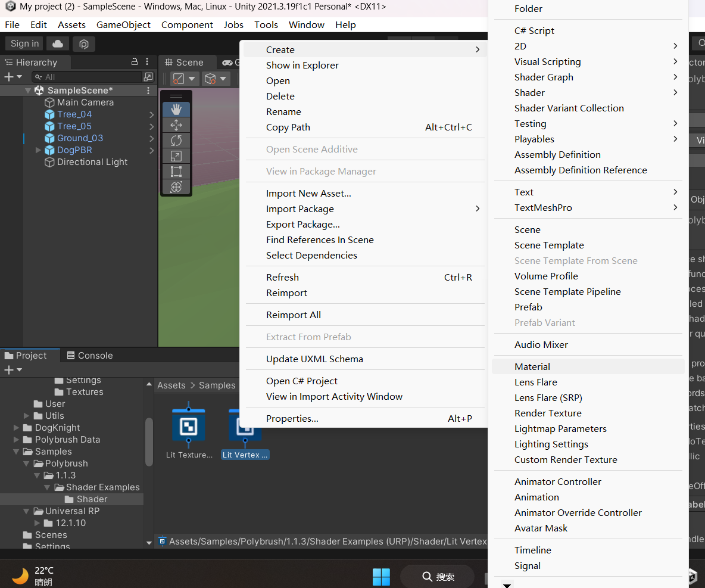Expand the Shader Graph submenu
This screenshot has height=588, width=705.
point(588,77)
